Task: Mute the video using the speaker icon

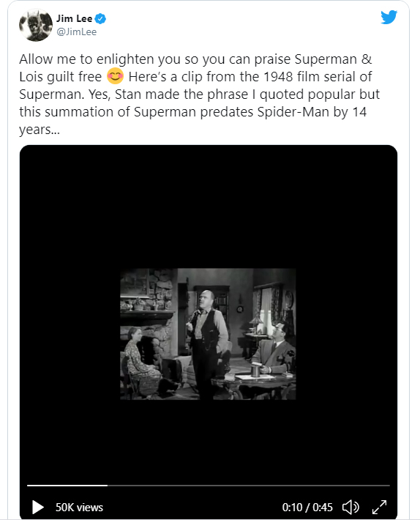Action: [350, 507]
